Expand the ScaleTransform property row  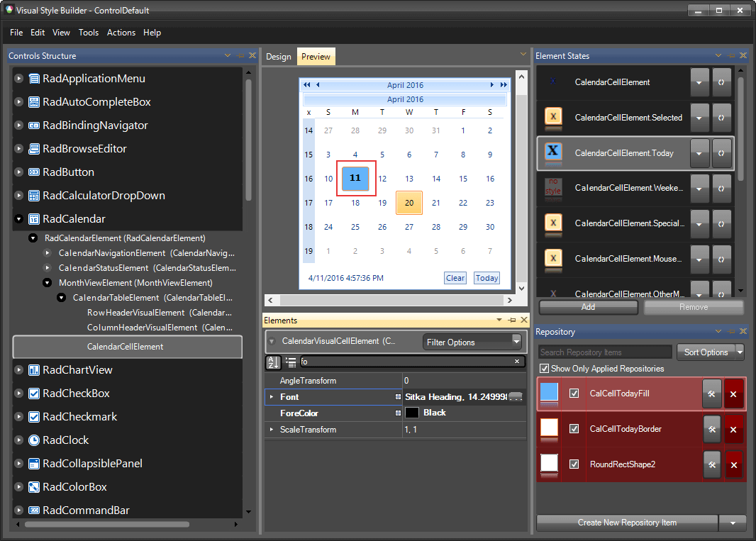click(x=272, y=429)
